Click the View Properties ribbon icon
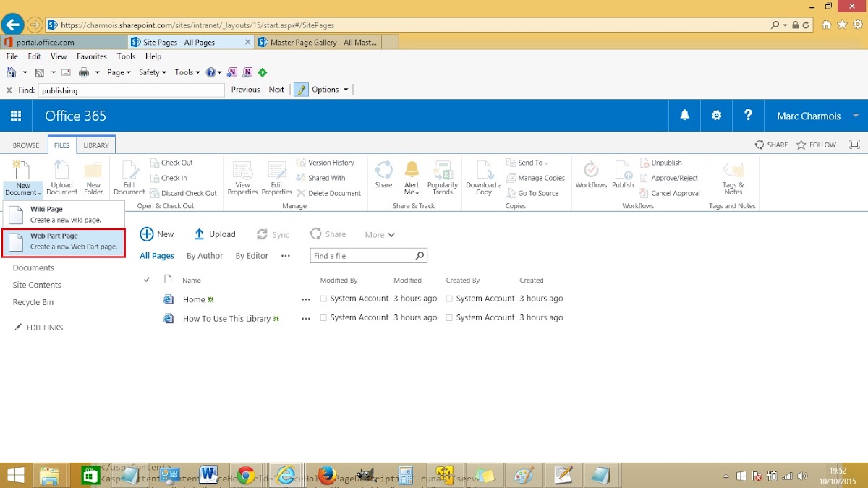Screen dimensions: 868x488 242,178
